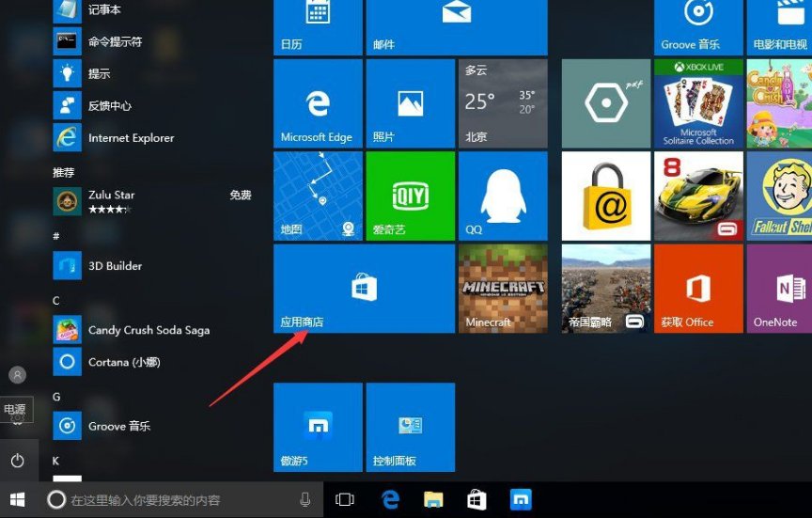
Task: Open the 电影和电视 tile
Action: pyautogui.click(x=779, y=27)
